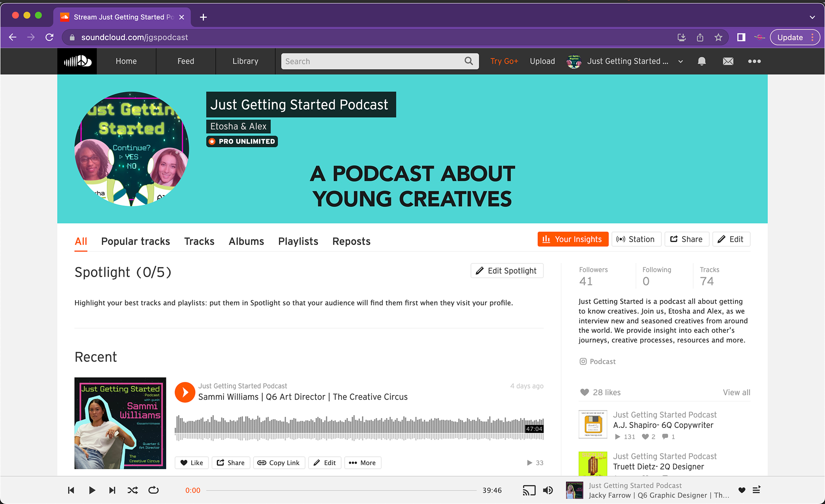Open the Truett Dietz- 2Q Designer track
This screenshot has height=504, width=825.
(x=658, y=467)
